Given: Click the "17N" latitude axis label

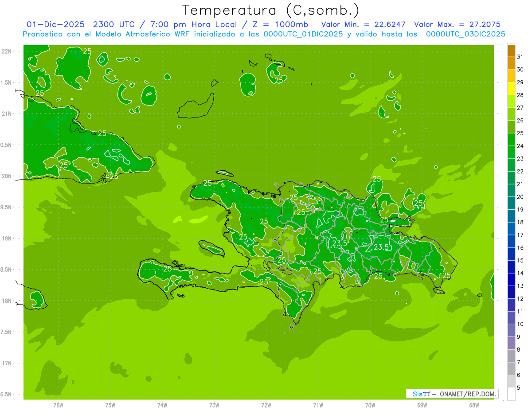Looking at the screenshot, I should point(7,363).
